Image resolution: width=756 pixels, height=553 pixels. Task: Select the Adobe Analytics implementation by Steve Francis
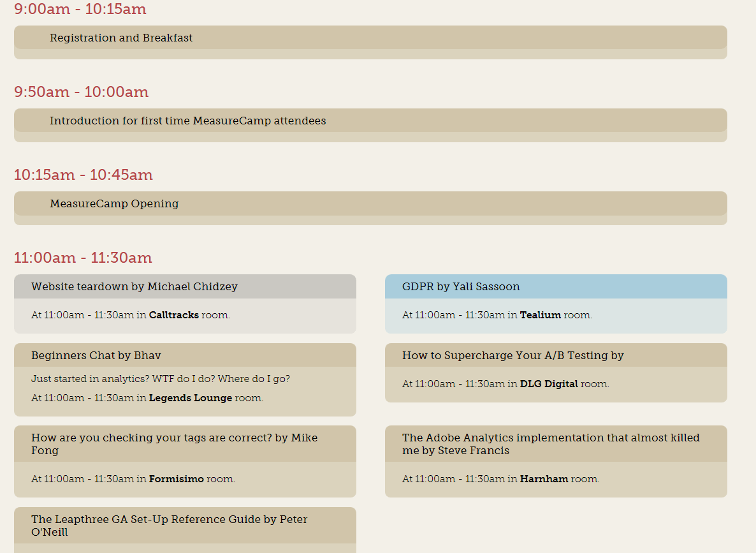pos(550,443)
